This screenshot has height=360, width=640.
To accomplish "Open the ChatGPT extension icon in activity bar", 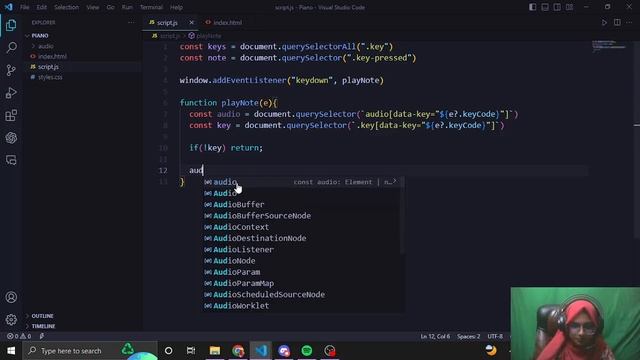I will (11, 138).
